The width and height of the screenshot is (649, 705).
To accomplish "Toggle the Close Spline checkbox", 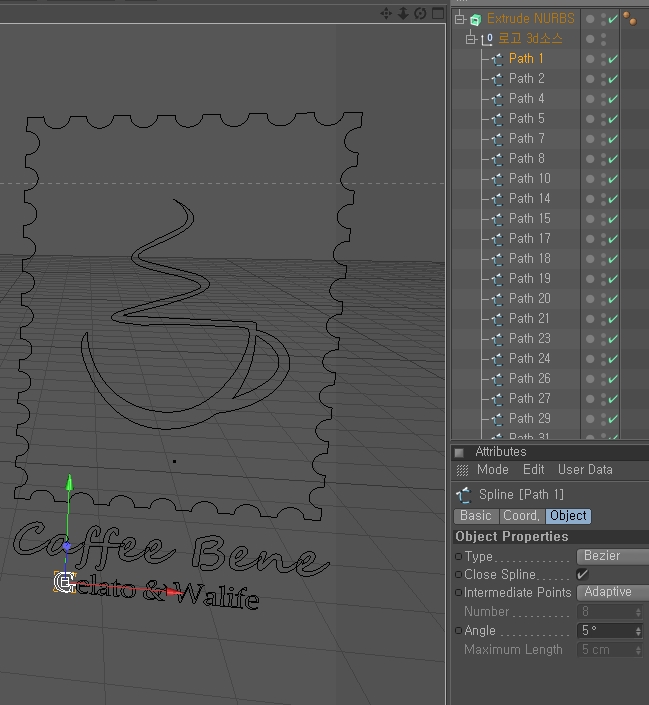I will click(x=582, y=575).
